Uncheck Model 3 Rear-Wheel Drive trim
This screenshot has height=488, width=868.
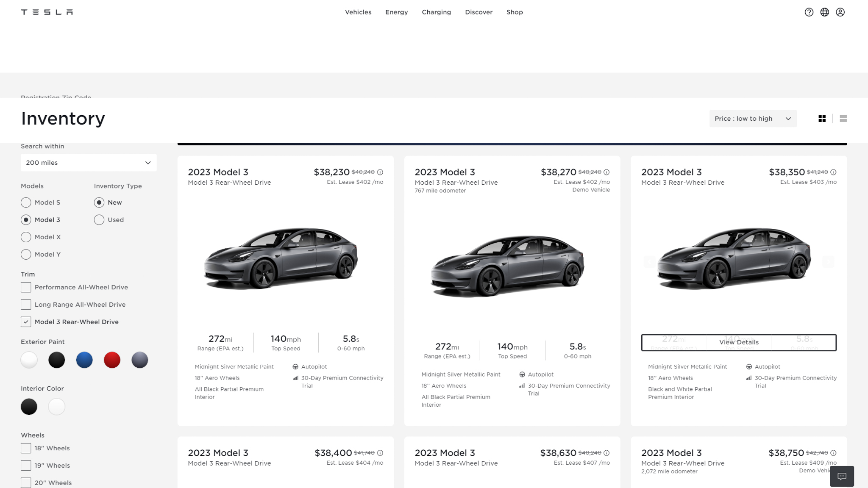click(26, 322)
